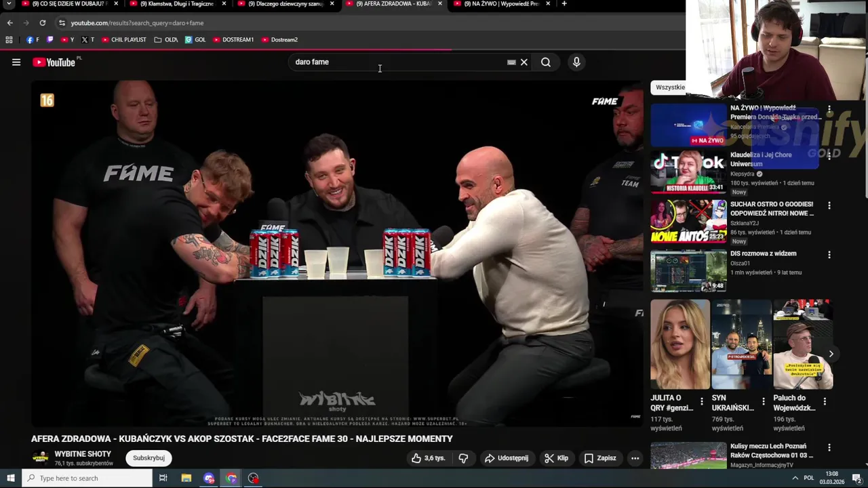Open the on-screen keyboard icon in search box
This screenshot has height=488, width=868.
click(511, 62)
